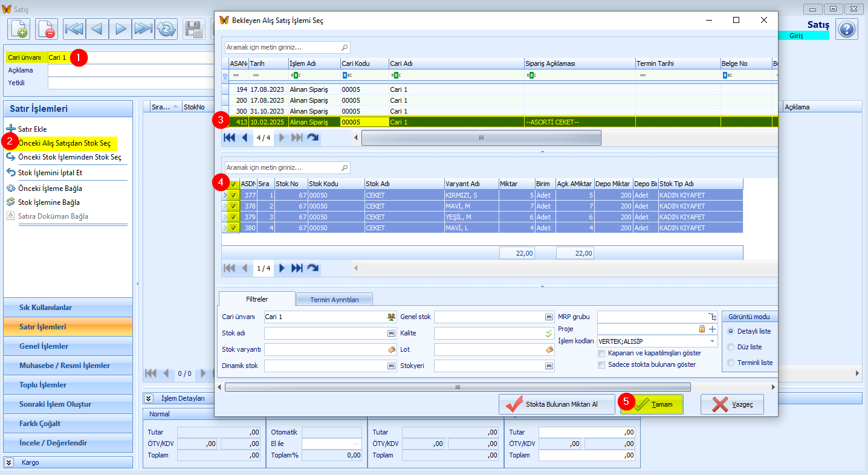Click the refresh arrows toolbar icon

pos(166,29)
